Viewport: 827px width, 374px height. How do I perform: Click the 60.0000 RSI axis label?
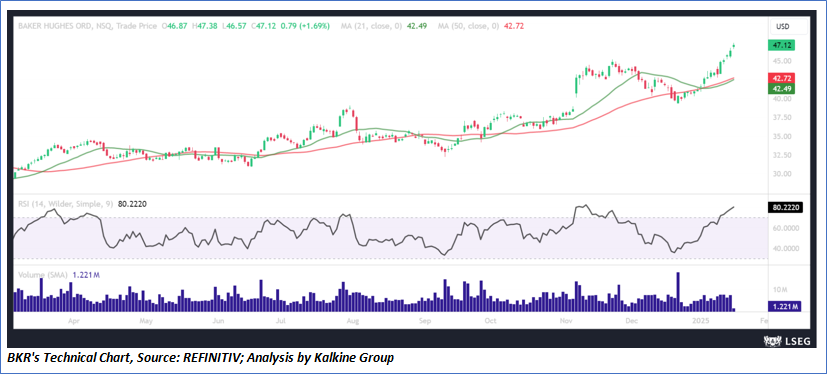[785, 228]
